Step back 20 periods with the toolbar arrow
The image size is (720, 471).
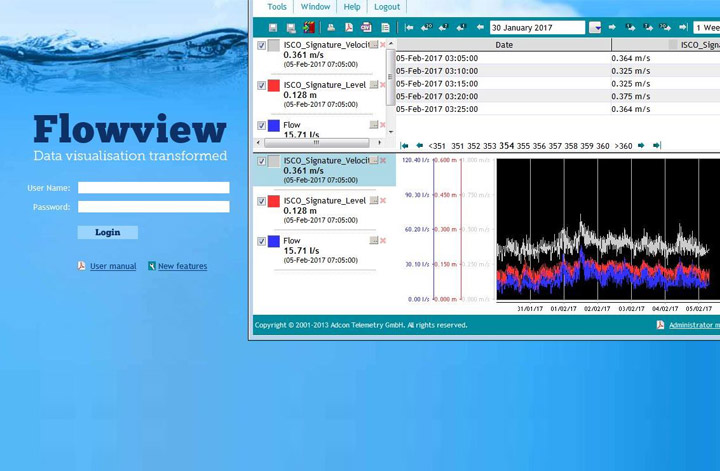coord(427,28)
